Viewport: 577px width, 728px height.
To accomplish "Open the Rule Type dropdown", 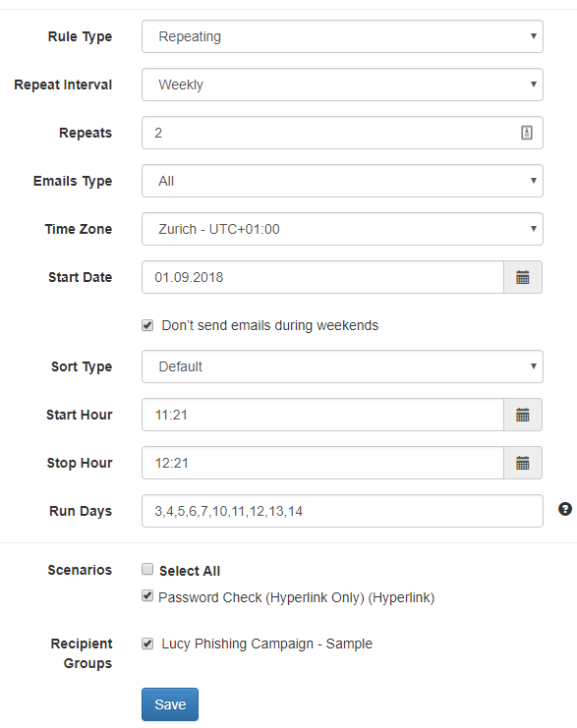I will pos(342,36).
